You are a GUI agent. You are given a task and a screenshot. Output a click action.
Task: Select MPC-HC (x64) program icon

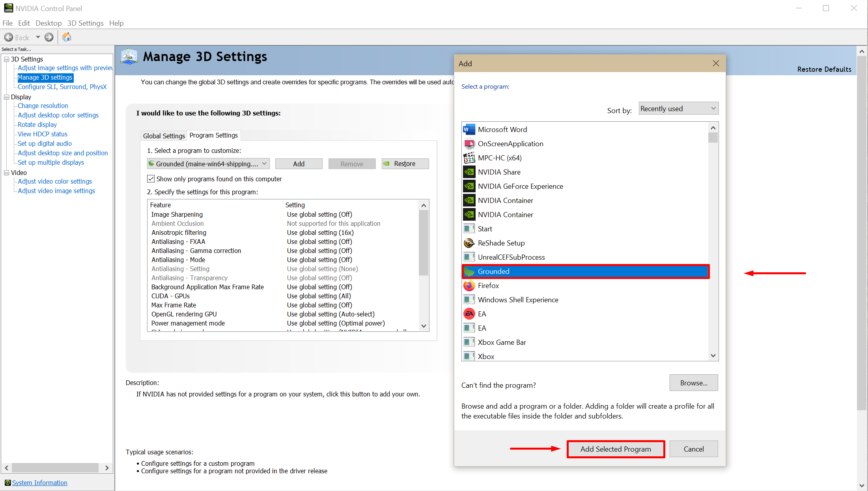click(x=469, y=158)
